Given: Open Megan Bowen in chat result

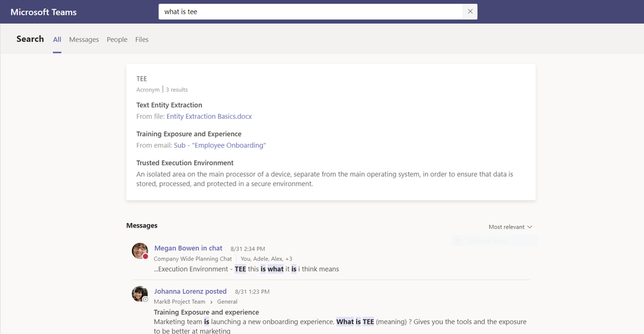Looking at the screenshot, I should click(x=188, y=248).
